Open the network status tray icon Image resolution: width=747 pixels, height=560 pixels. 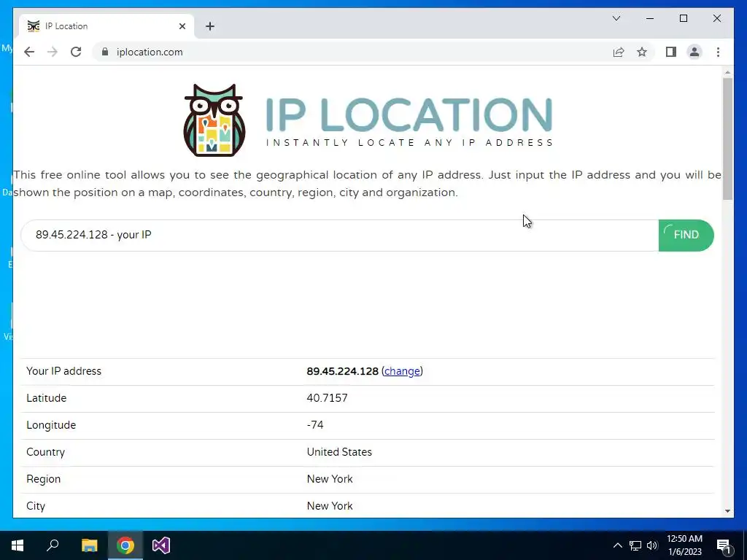(635, 545)
